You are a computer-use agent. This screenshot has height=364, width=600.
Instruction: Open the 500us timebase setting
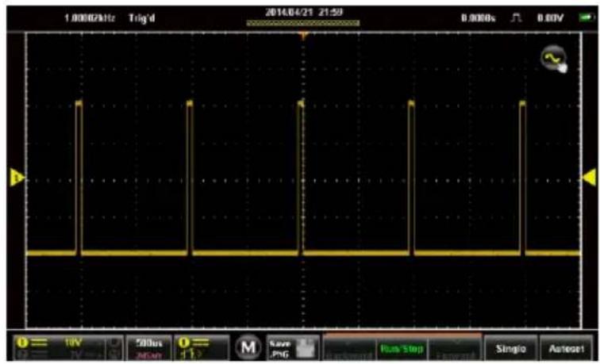click(148, 348)
